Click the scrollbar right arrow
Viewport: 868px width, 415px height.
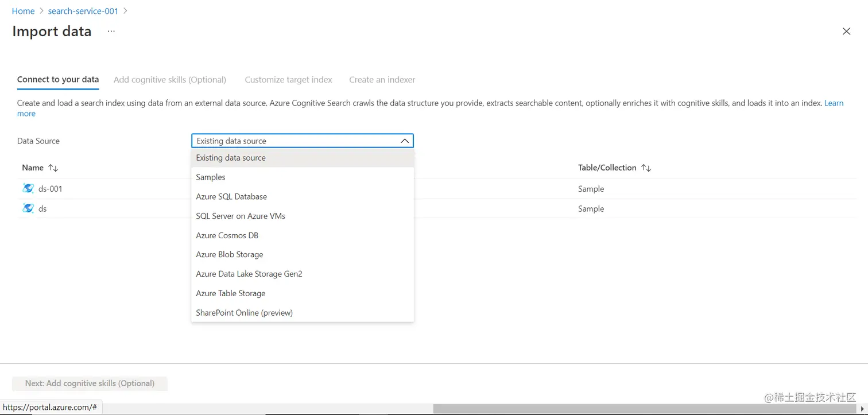[x=863, y=409]
